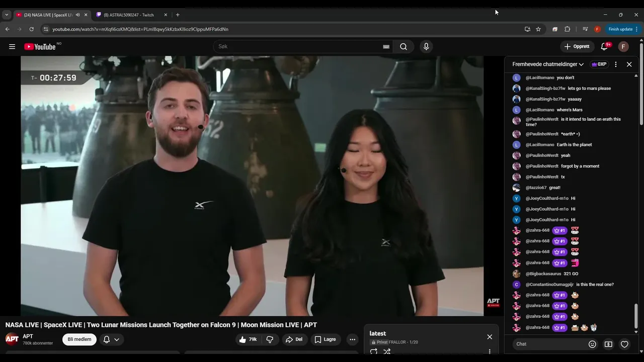Switch to the ASTRAL5090247 Twitch tab
This screenshot has width=644, height=362.
tap(132, 15)
